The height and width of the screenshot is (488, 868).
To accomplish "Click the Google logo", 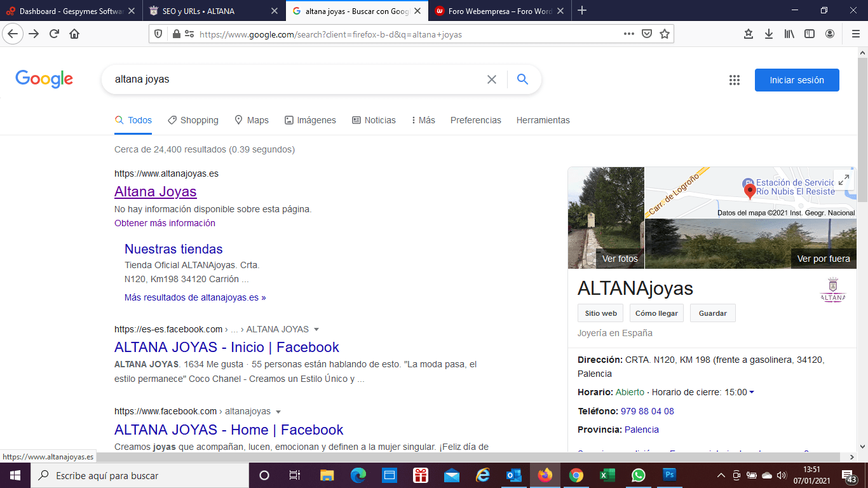I will 44,79.
